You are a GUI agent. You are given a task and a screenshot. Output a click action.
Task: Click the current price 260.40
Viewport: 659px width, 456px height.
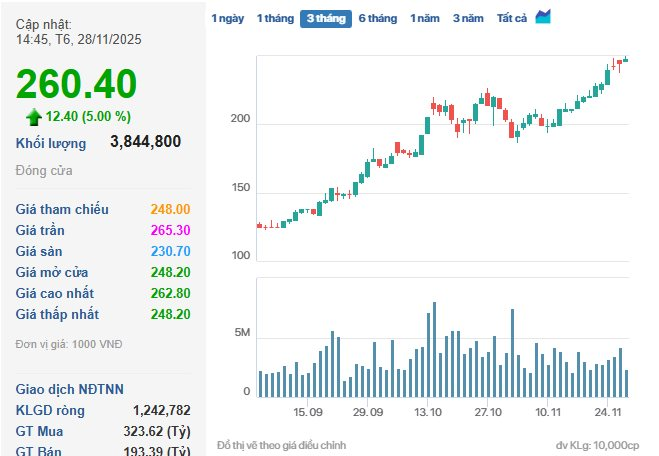(x=77, y=84)
